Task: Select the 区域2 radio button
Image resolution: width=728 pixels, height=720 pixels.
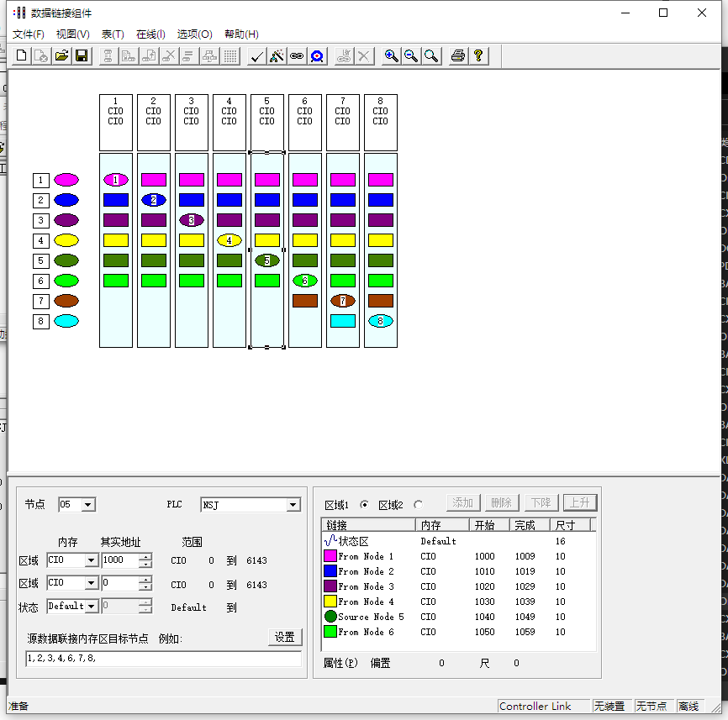Action: click(x=418, y=505)
